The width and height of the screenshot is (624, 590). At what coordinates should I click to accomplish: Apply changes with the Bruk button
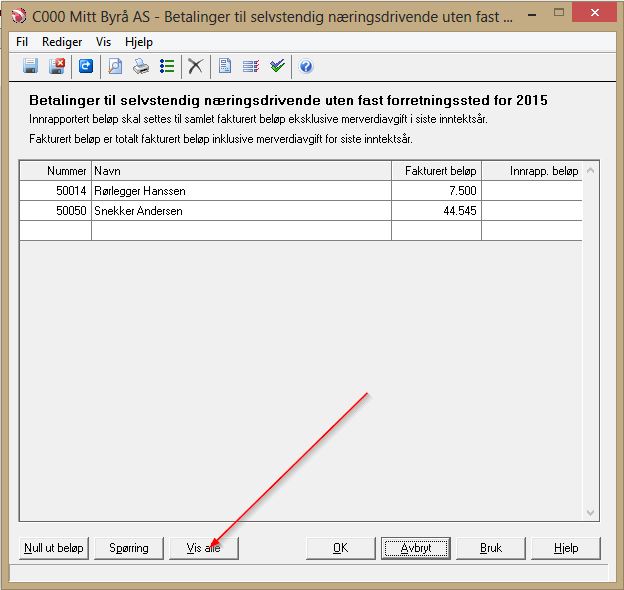click(x=491, y=548)
